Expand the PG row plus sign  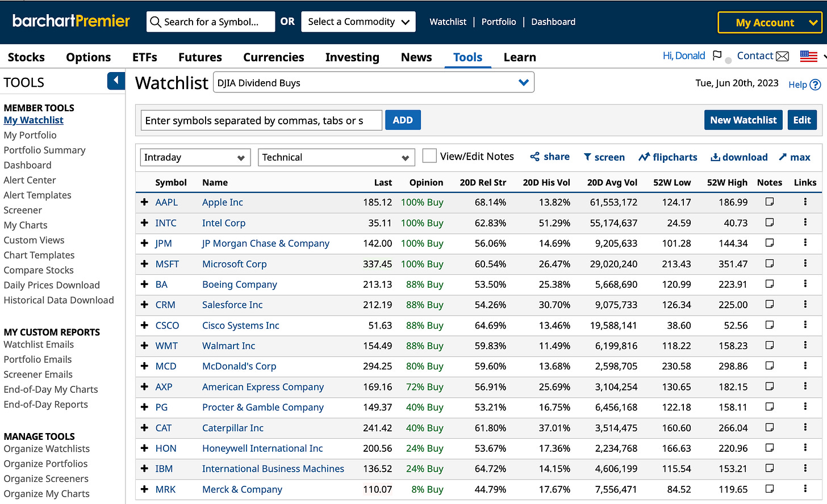click(144, 407)
